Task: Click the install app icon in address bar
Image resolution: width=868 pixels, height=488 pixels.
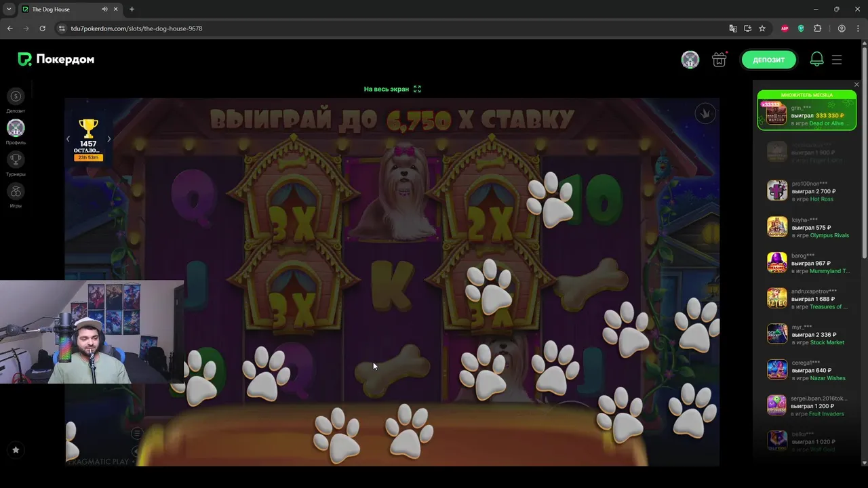Action: pos(747,28)
